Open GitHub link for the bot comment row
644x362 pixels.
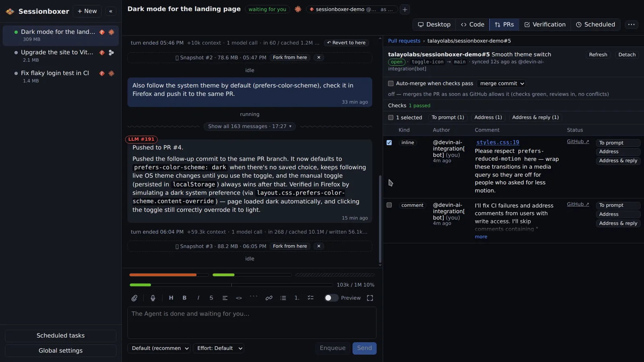coord(578,204)
